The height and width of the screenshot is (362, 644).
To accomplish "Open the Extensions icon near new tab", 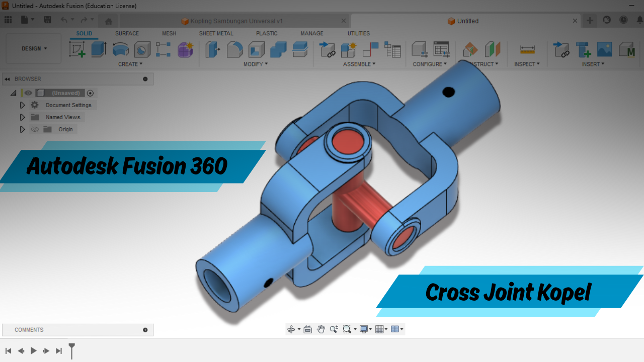I will coord(607,20).
